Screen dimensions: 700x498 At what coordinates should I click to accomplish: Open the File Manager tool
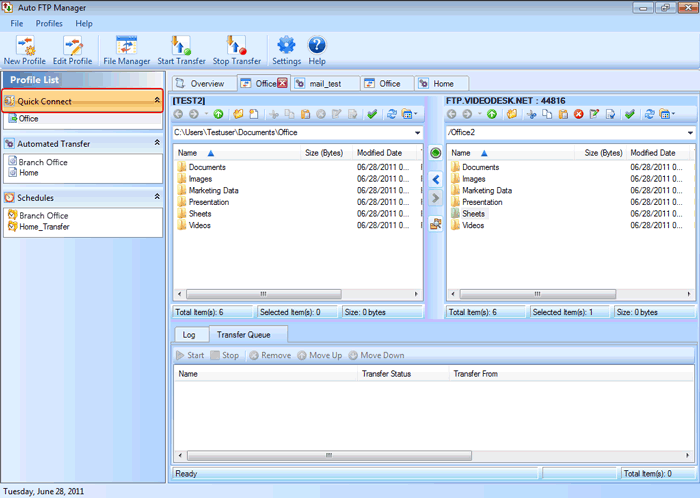(127, 45)
